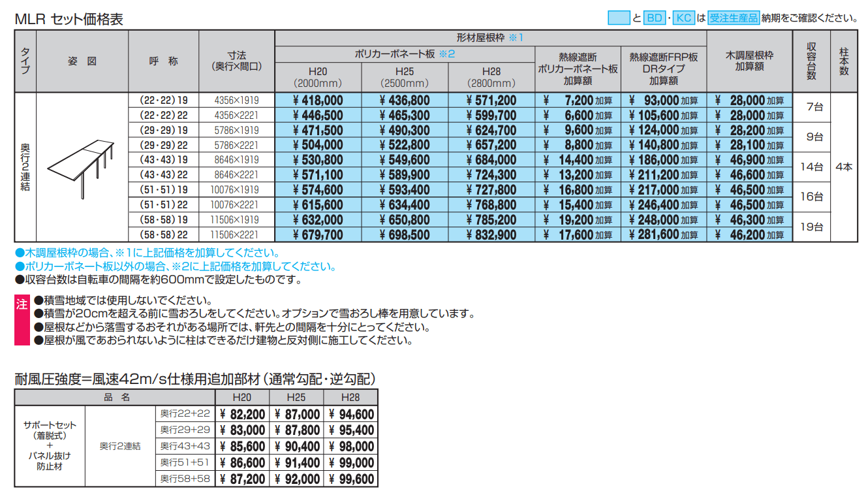Select the 木調屋根枠 加算額 header

(x=749, y=61)
